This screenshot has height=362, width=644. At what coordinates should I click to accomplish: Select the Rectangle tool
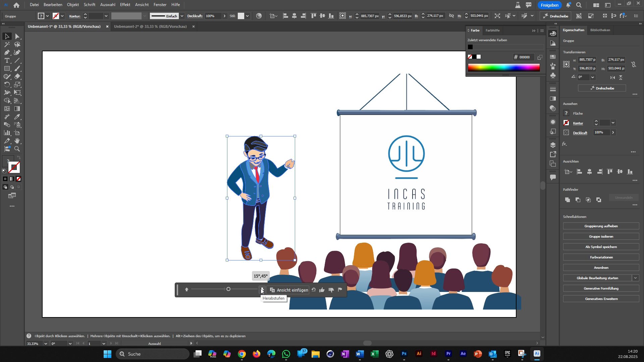7,68
